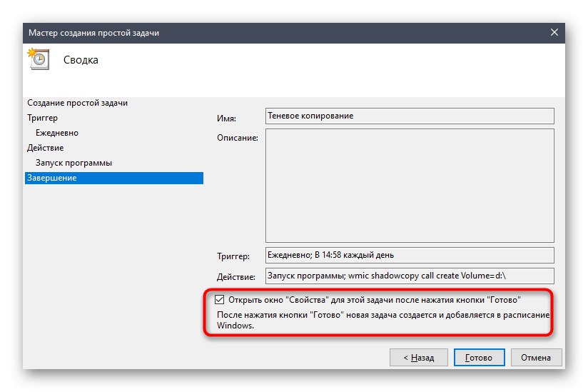Click the "Сводка" page heading

tap(81, 60)
